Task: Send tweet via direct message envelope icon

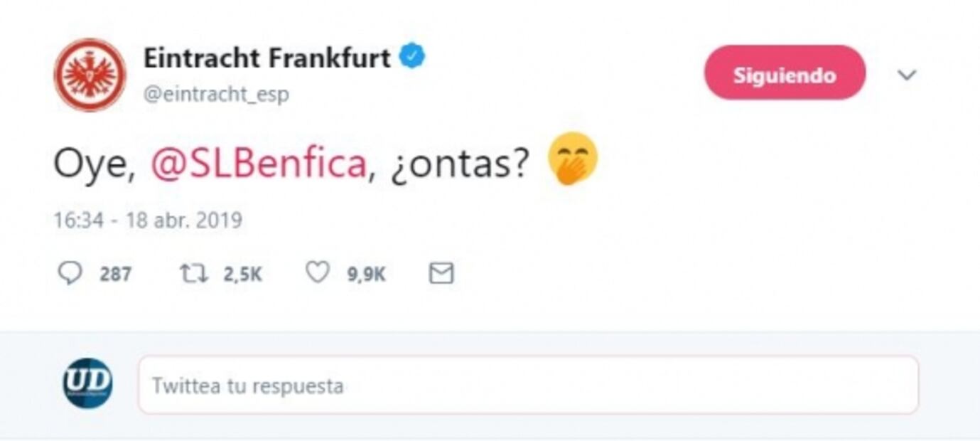Action: point(441,274)
